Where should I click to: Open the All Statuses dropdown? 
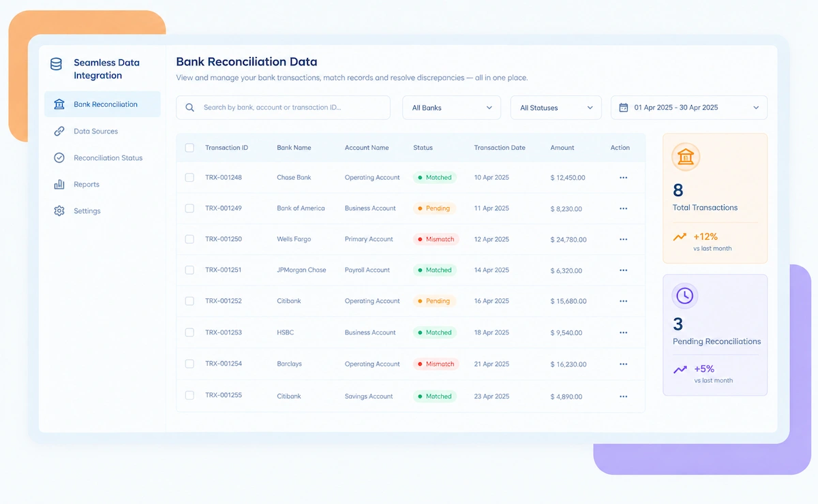556,108
